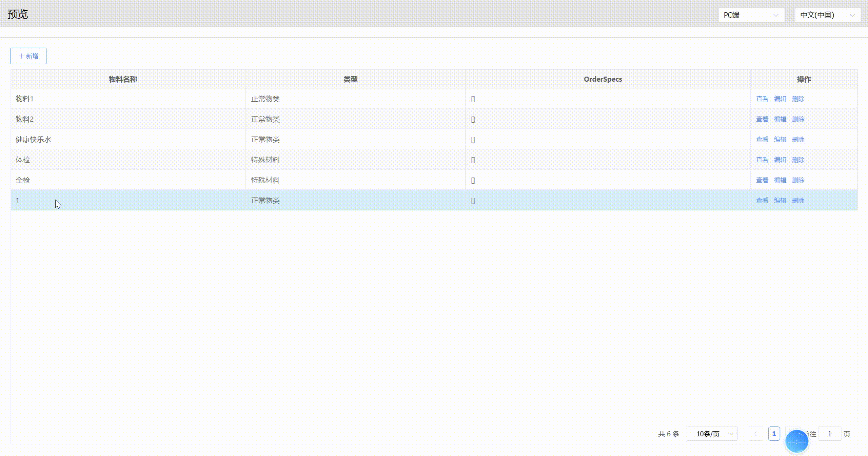Click 查看 link on the 体检 row
Viewport: 868px width, 456px height.
pos(762,160)
